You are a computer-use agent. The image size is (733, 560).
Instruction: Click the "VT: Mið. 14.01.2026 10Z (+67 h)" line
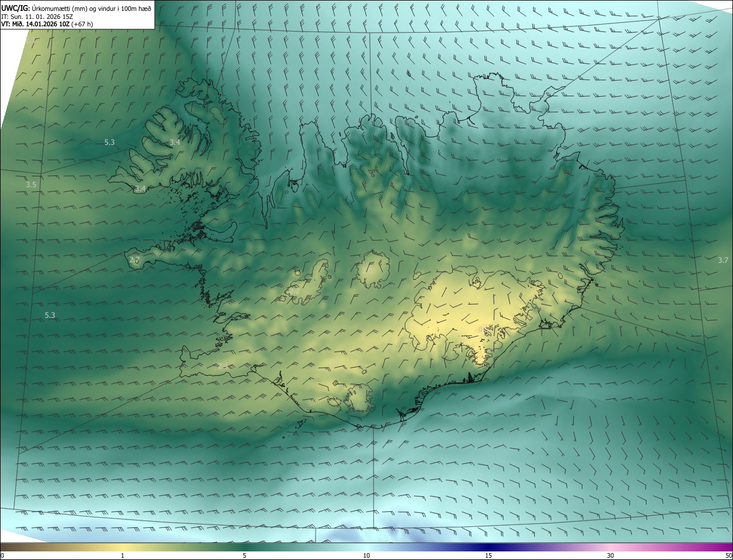47,24
